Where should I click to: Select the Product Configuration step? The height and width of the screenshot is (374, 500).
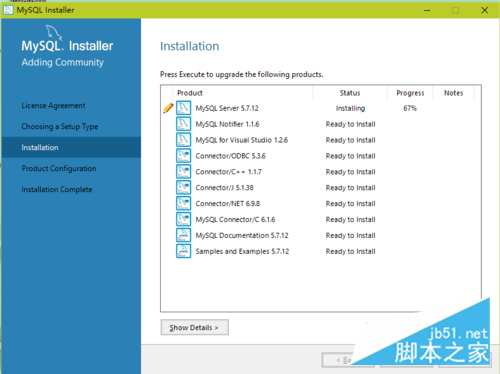tap(59, 169)
